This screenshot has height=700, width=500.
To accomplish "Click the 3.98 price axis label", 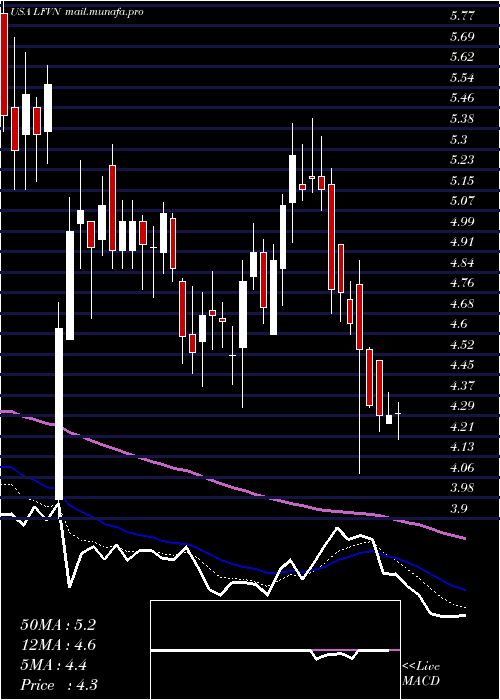I will [462, 488].
